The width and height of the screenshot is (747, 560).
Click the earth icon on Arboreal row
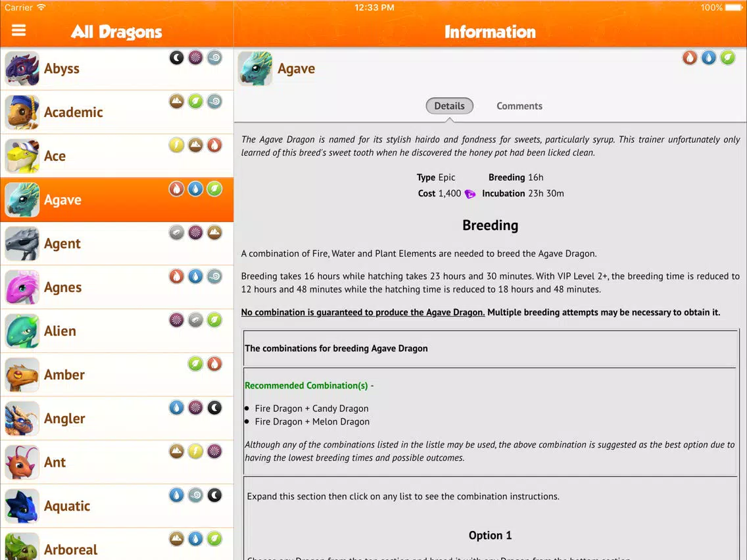click(176, 540)
